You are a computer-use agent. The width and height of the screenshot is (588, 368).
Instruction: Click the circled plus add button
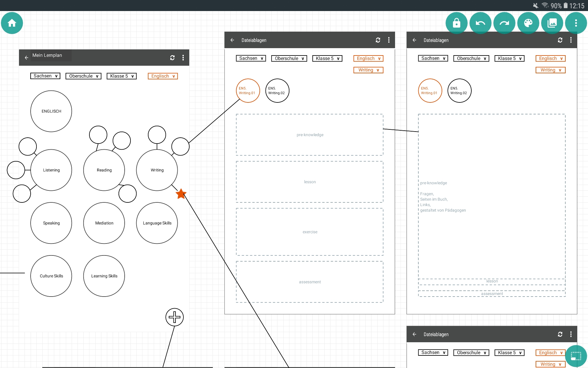click(175, 317)
